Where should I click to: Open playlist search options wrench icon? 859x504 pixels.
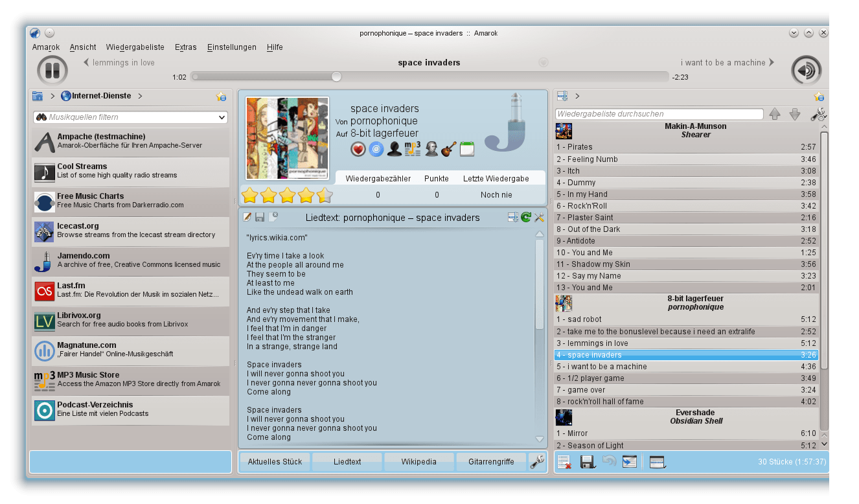click(819, 115)
